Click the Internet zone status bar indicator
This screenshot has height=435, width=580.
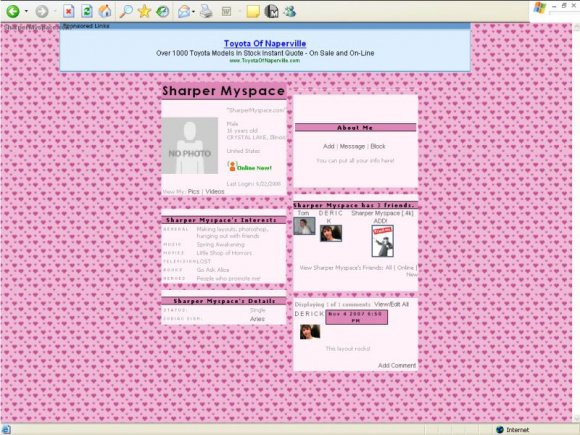click(x=513, y=429)
